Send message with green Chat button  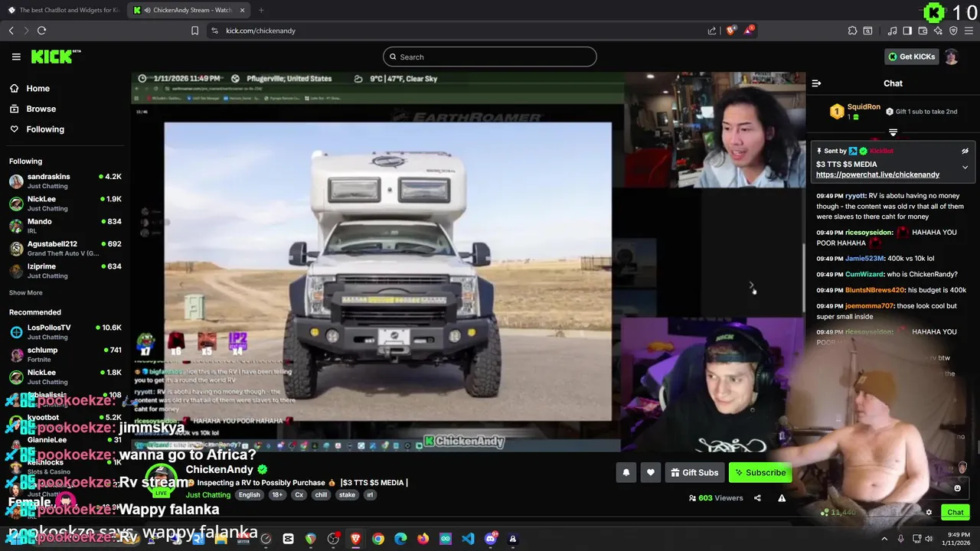pyautogui.click(x=955, y=513)
